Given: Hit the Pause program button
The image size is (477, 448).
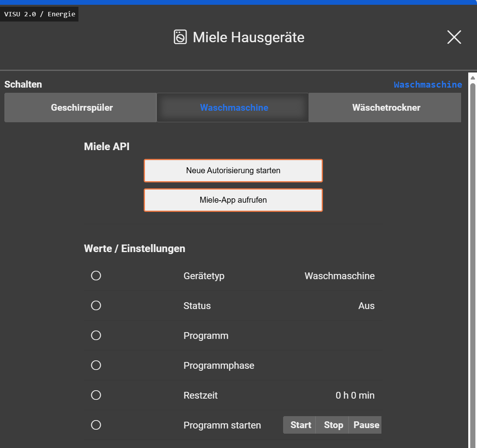Looking at the screenshot, I should click(x=366, y=425).
